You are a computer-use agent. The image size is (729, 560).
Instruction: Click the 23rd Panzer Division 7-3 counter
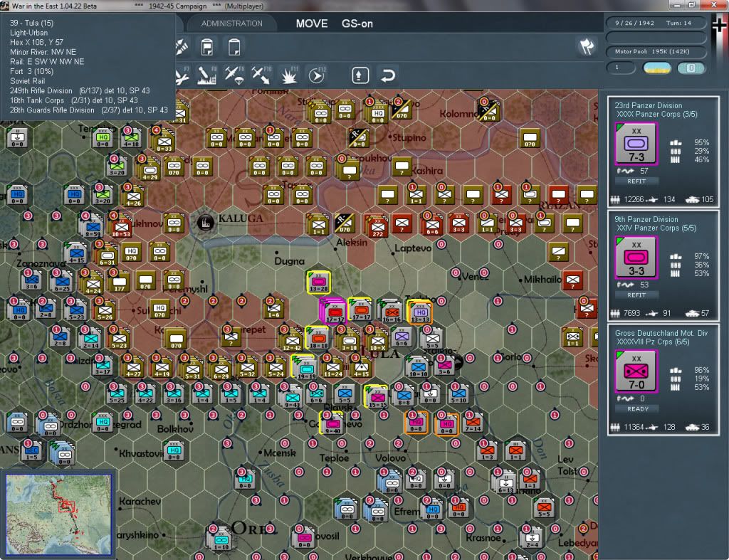[x=636, y=144]
